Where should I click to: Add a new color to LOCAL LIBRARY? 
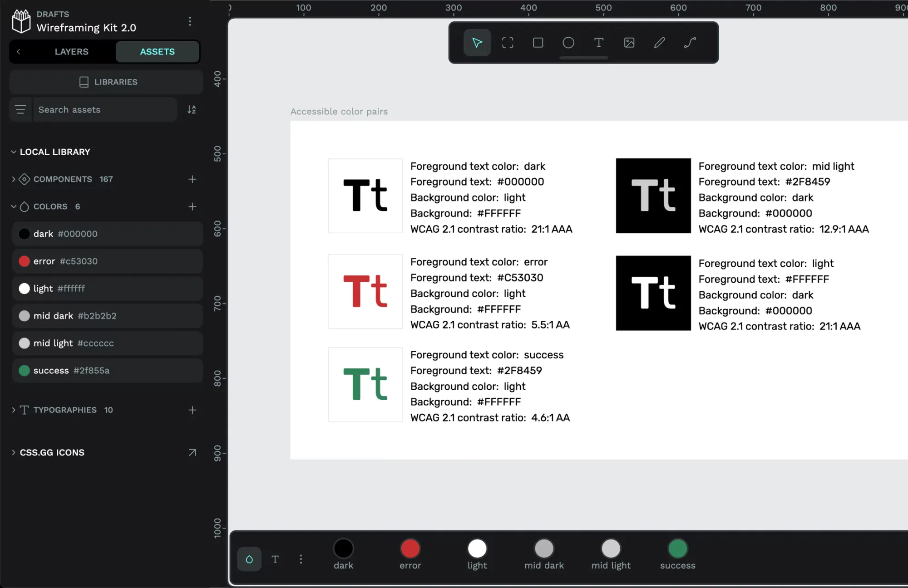pos(191,206)
